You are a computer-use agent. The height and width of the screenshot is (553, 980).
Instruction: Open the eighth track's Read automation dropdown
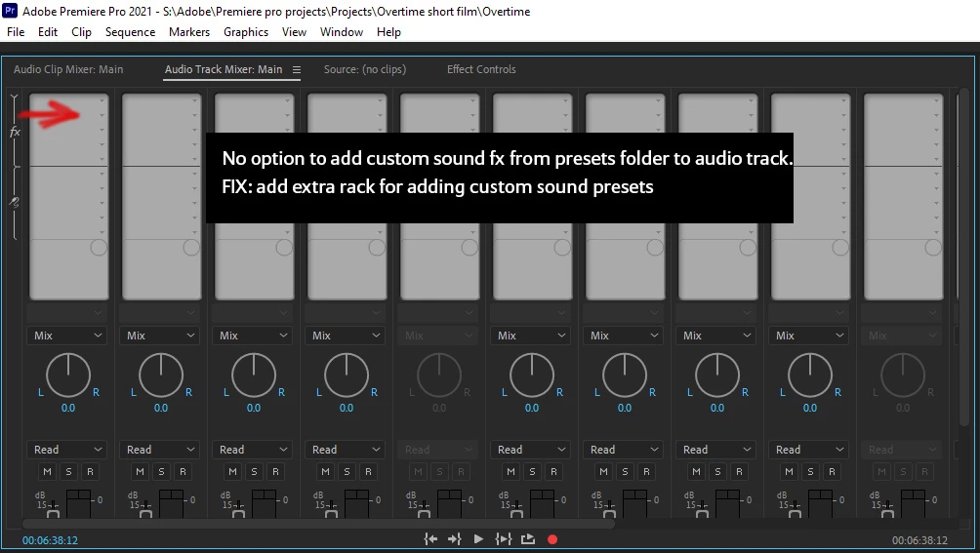click(x=716, y=450)
